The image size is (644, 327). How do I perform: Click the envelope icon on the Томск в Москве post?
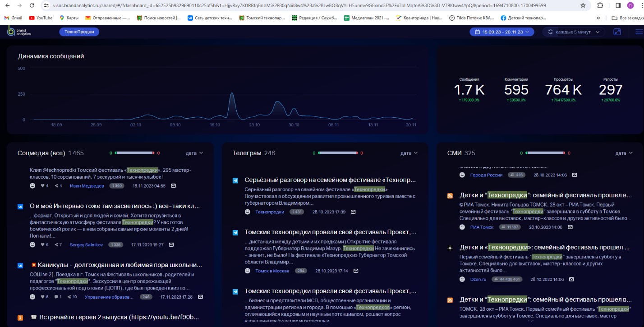(356, 271)
